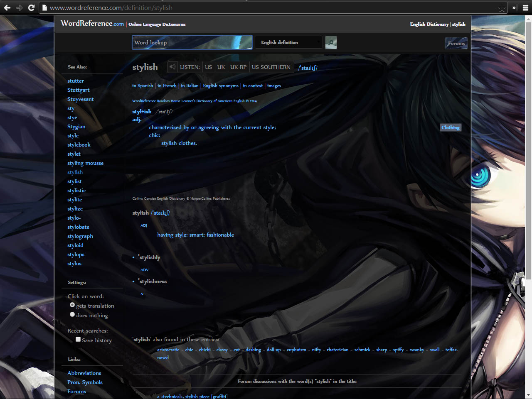Open the 'Stygian' sidebar entry

click(x=76, y=126)
